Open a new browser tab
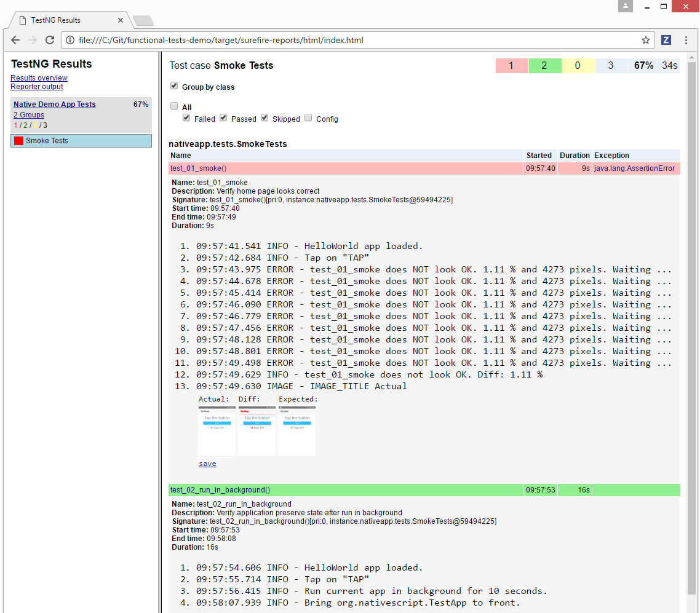Screen dimensions: 700x613 (143, 20)
